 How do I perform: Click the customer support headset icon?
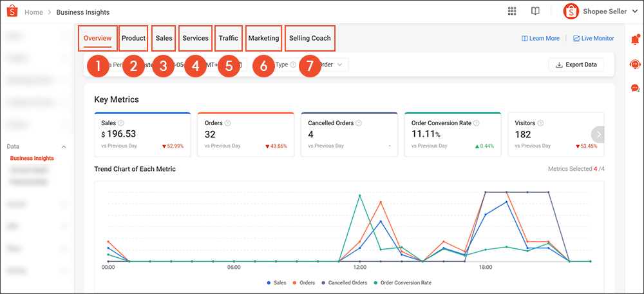point(635,64)
